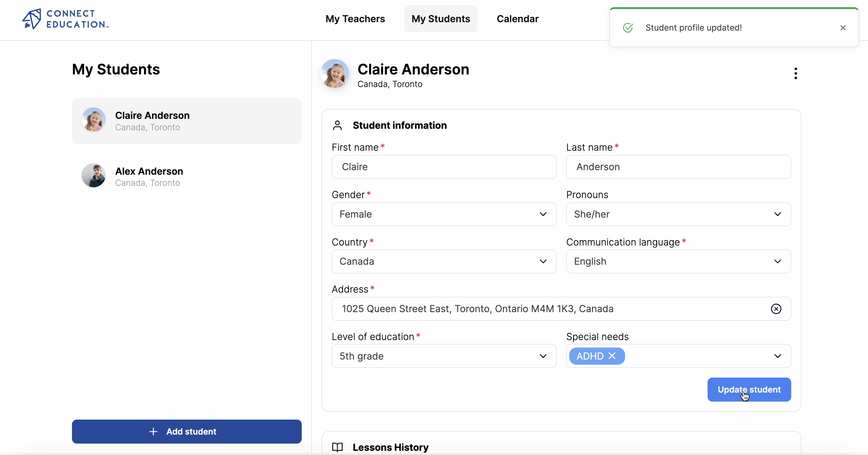The width and height of the screenshot is (868, 455).
Task: Click into the First name field
Action: coord(444,167)
